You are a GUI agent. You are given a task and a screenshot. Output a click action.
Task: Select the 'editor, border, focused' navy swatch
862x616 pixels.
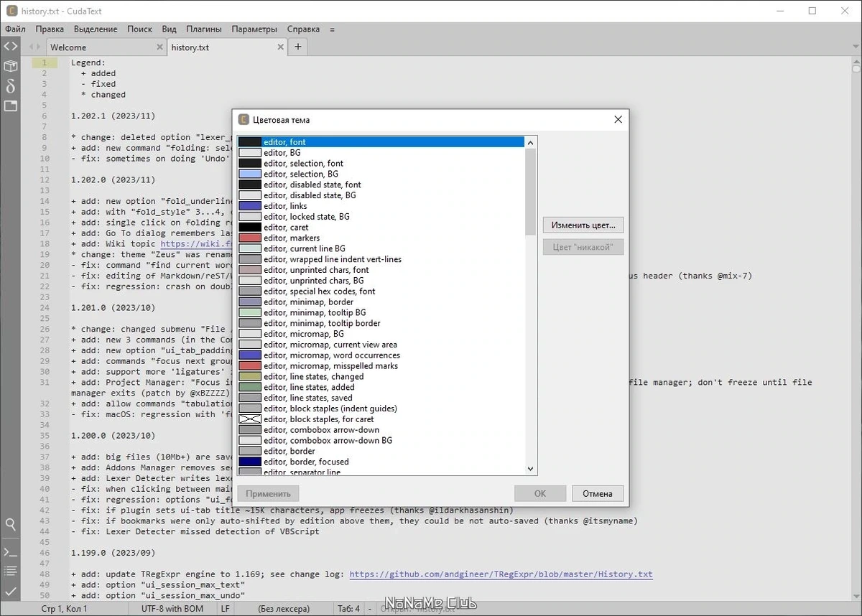point(250,462)
